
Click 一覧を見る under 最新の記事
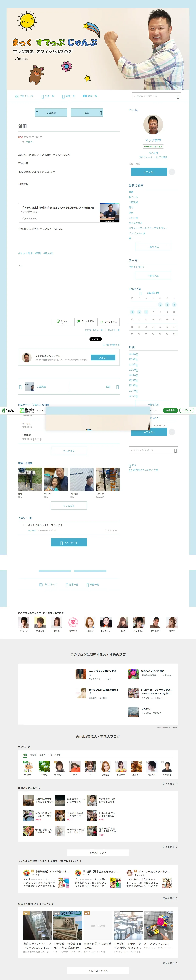tap(153, 247)
